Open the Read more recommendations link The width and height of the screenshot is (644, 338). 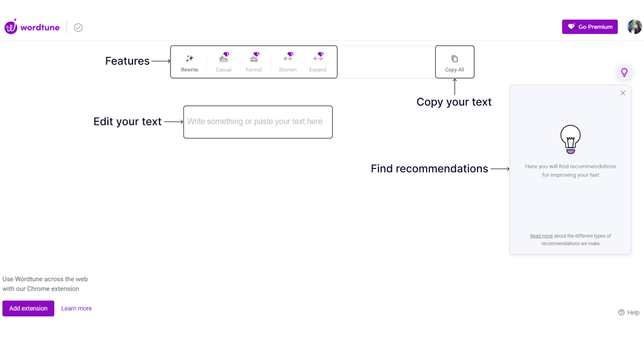coord(541,236)
